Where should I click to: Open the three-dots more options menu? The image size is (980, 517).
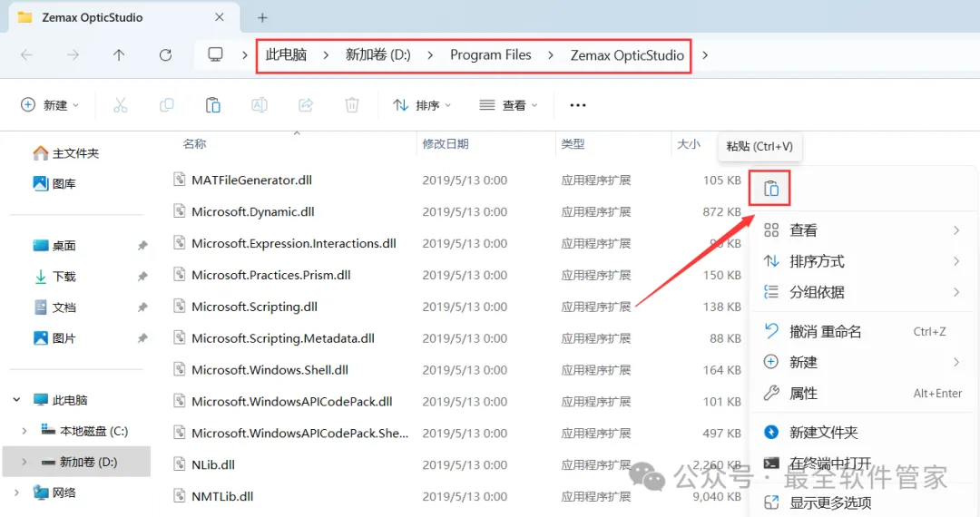(x=578, y=105)
